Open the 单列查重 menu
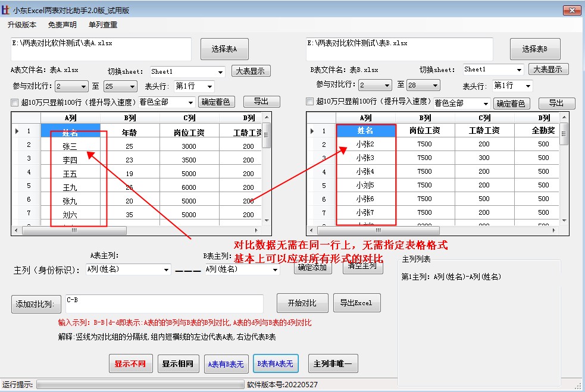Screen dimensions: 585x392 click(103, 25)
